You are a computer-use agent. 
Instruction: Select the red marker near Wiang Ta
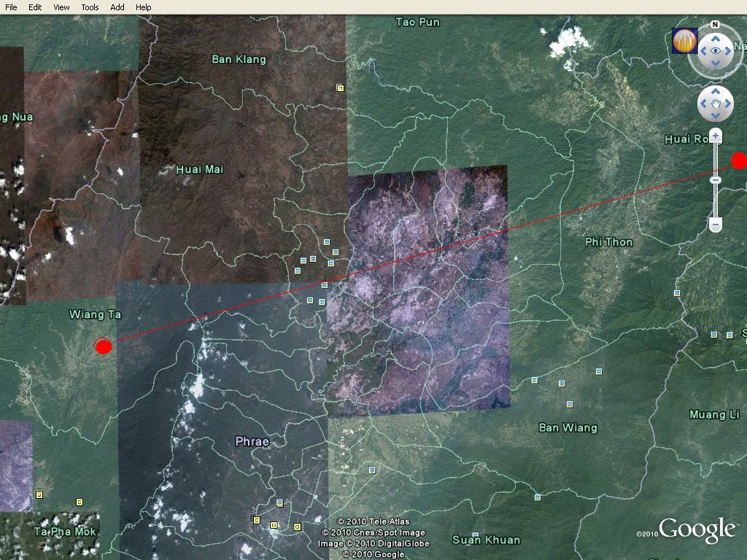[x=104, y=346]
